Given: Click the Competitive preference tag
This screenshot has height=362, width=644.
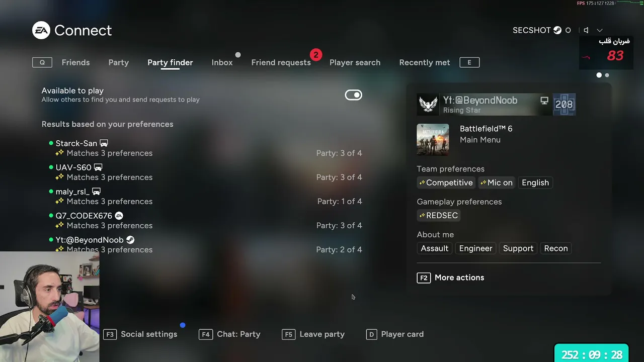Looking at the screenshot, I should coord(446,183).
